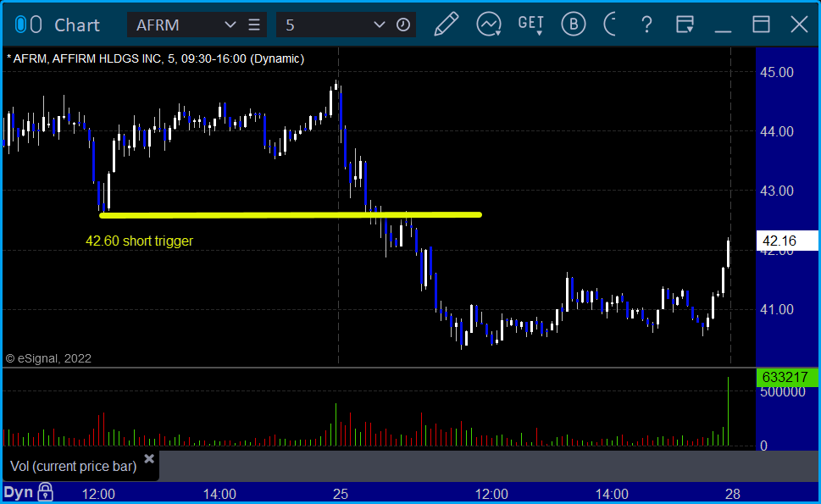Click the current price tag 42.16

(x=787, y=241)
